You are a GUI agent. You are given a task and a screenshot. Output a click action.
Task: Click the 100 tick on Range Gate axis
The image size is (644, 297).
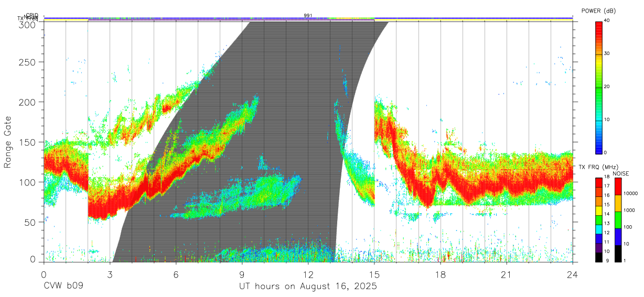pyautogui.click(x=27, y=182)
